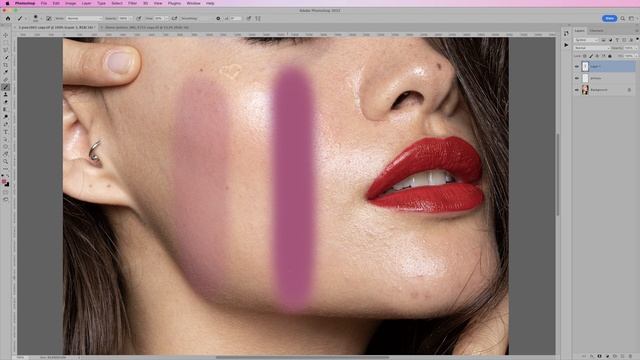
Task: Toggle Quick Mask mode
Action: tap(6, 192)
